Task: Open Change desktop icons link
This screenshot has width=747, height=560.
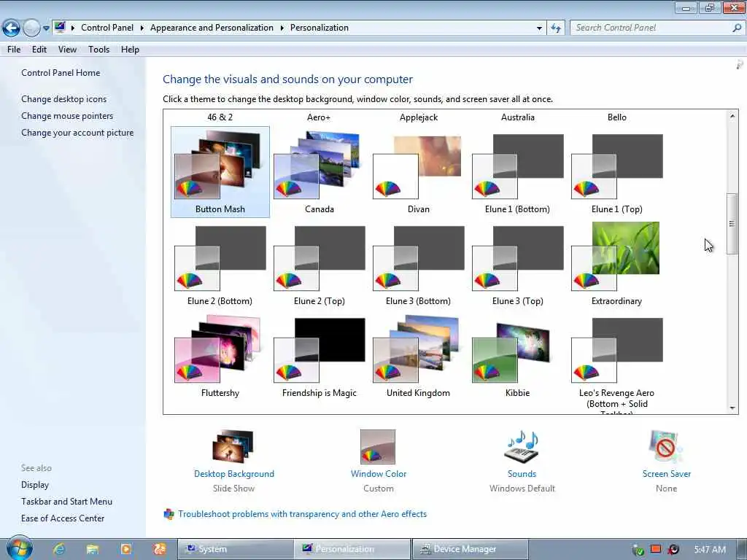Action: pyautogui.click(x=64, y=99)
